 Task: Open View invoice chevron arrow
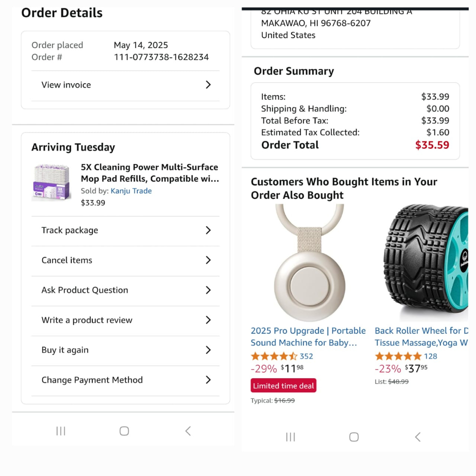coord(208,85)
